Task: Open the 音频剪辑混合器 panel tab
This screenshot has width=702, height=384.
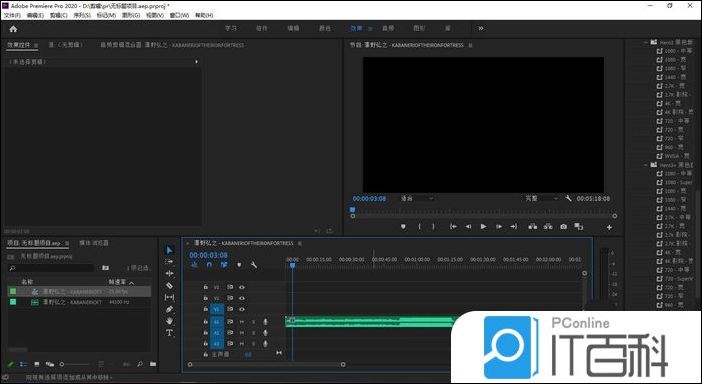Action: [172, 45]
